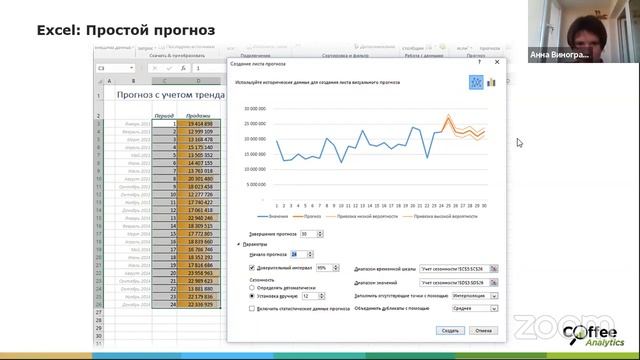Click the formula bar containing 1
This screenshot has width=640, height=360.
click(210, 68)
